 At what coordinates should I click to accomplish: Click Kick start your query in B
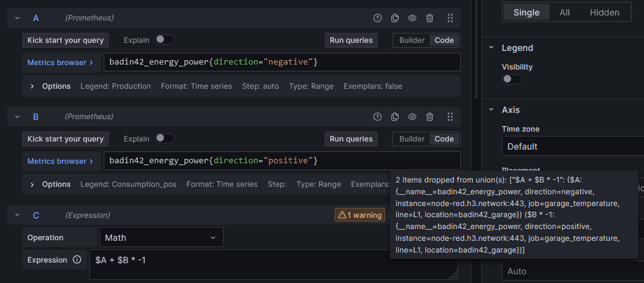click(x=65, y=139)
